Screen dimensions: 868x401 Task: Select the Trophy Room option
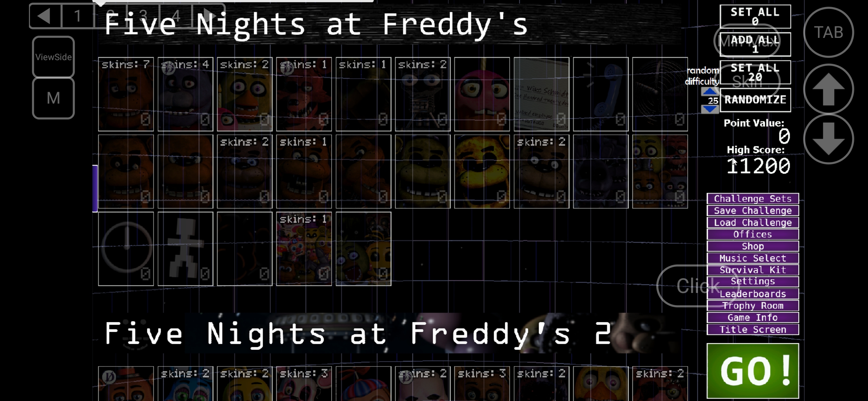(x=753, y=305)
